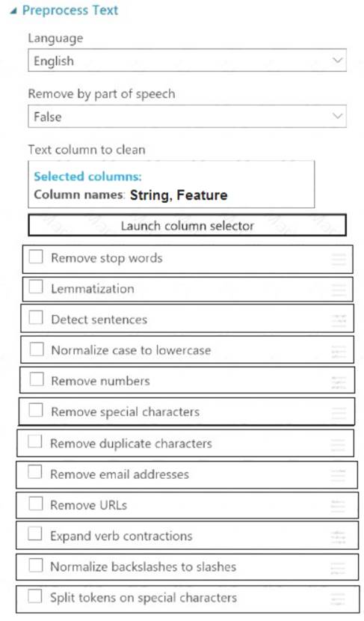
Task: Check the Remove URLs box
Action: (35, 504)
